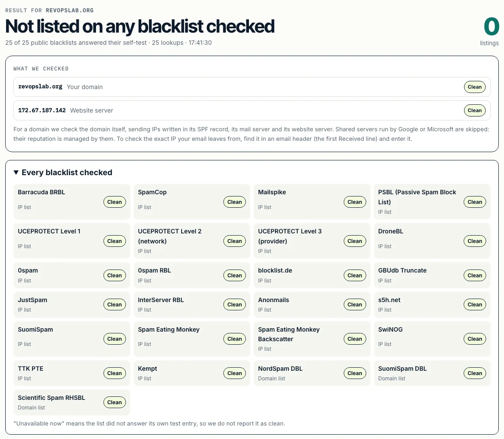Click the WHAT WE CHECKED section label
This screenshot has height=439, width=504.
click(x=41, y=69)
